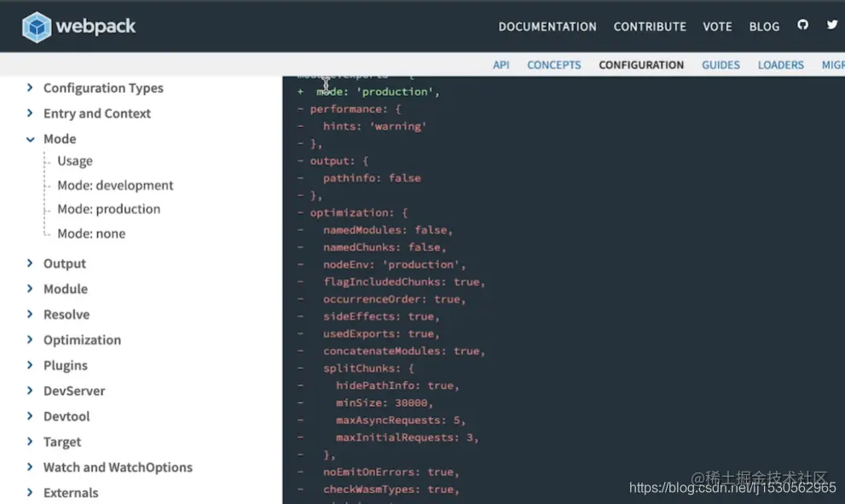Click the "checkWasmTypes: true" code line
This screenshot has height=504, width=845.
pos(391,489)
